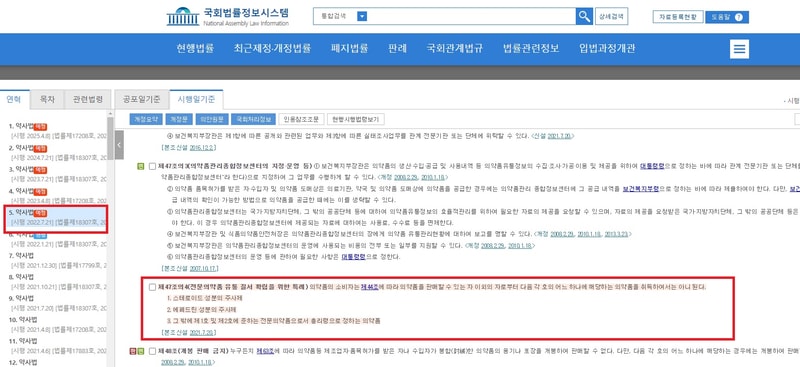Open the 보건복지부령 link in paragraph 2
Viewport: 800px width, 367px height.
(x=641, y=188)
